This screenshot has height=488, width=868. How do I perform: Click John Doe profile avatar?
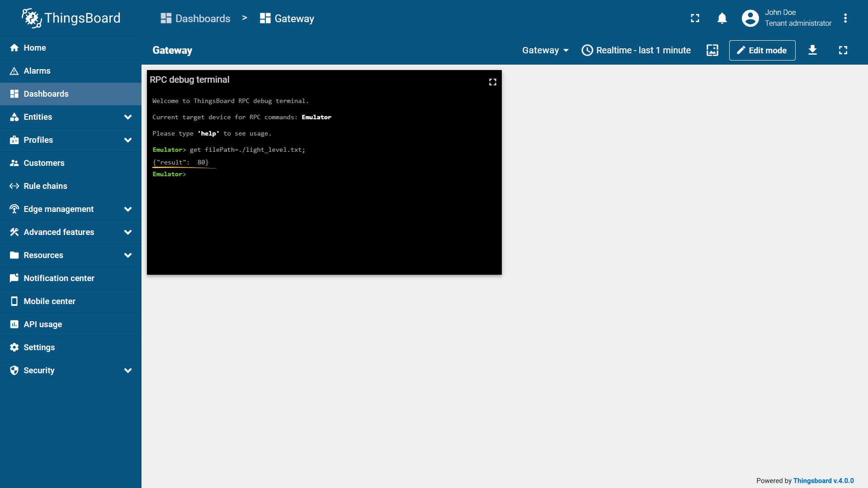pyautogui.click(x=750, y=19)
